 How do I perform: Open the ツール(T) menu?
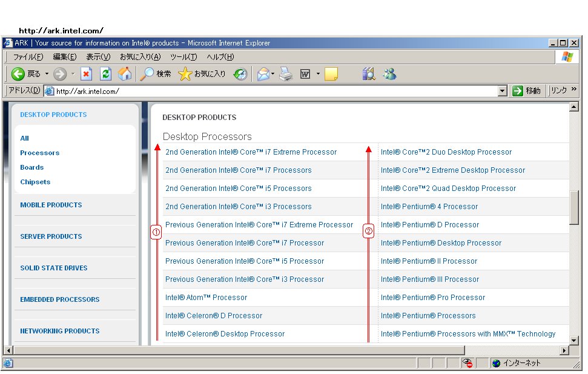pos(183,57)
